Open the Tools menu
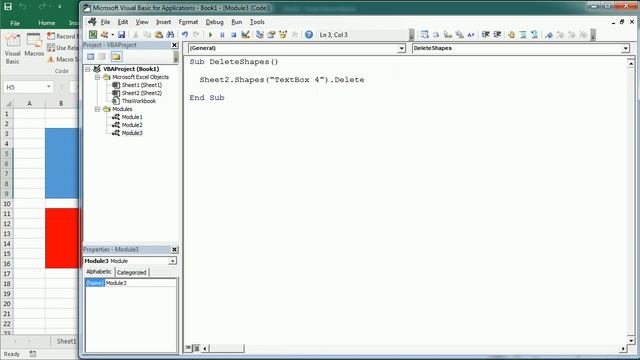 point(257,22)
